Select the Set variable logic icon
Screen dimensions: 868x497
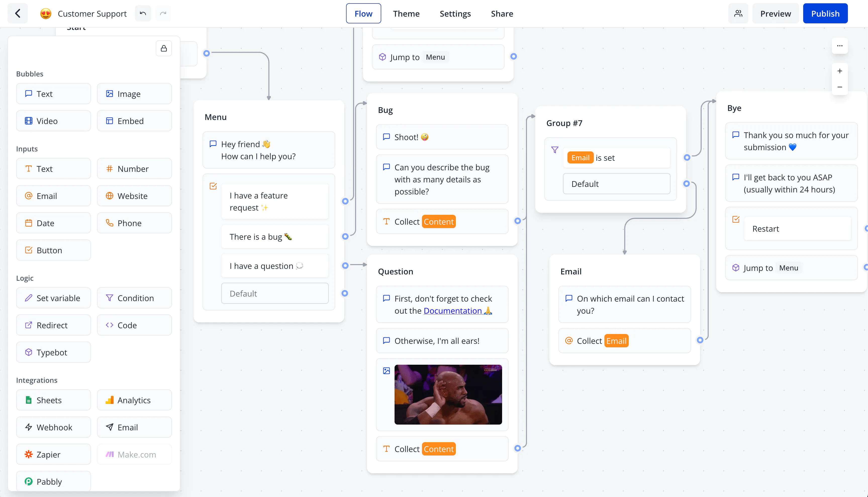[x=28, y=298]
